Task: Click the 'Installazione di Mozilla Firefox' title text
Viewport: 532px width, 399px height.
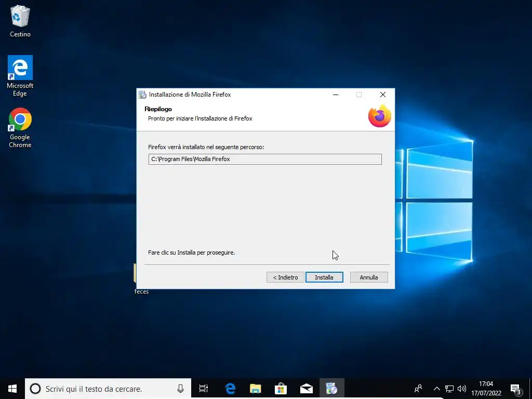Action: (190, 95)
